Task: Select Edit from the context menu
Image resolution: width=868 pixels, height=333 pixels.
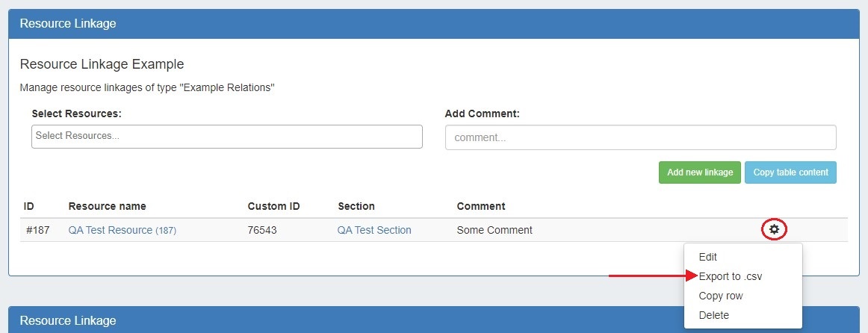Action: coord(707,257)
